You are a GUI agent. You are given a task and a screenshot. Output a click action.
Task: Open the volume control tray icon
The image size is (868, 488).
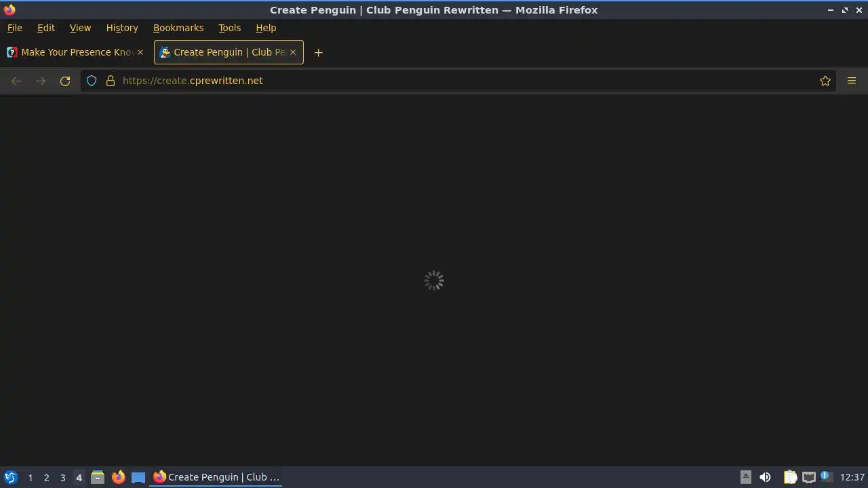pos(765,477)
